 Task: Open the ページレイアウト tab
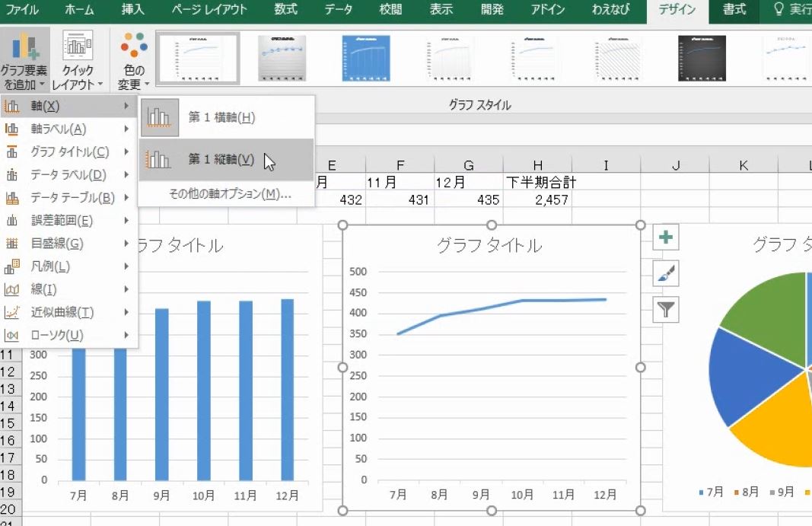(209, 9)
